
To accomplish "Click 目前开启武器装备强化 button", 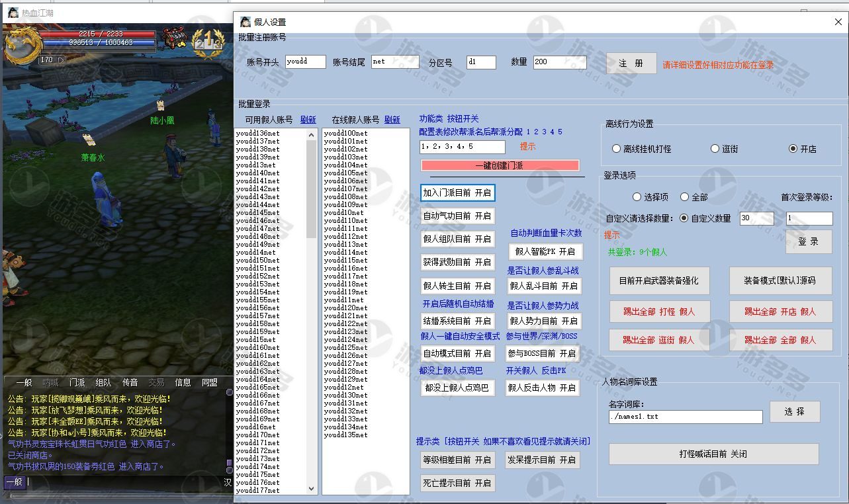I will pos(658,280).
